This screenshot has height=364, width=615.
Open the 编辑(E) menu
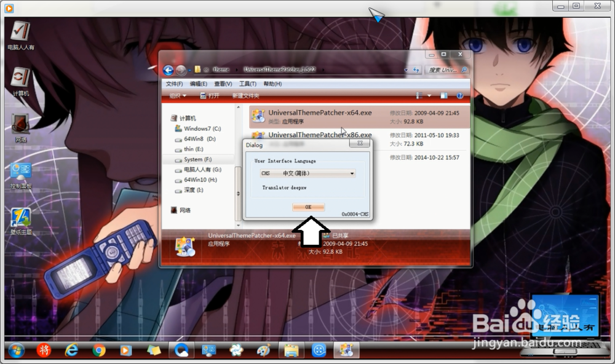[x=199, y=84]
